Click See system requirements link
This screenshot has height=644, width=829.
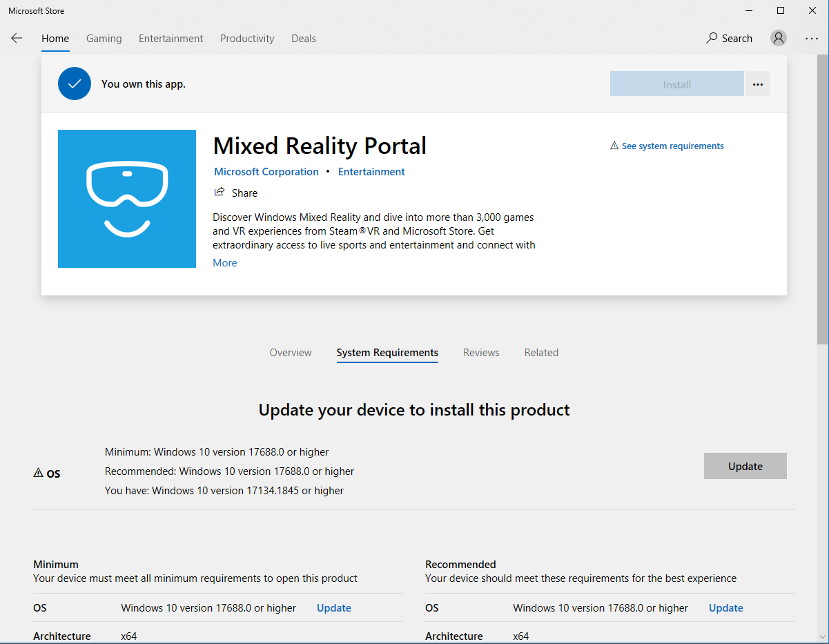point(667,146)
